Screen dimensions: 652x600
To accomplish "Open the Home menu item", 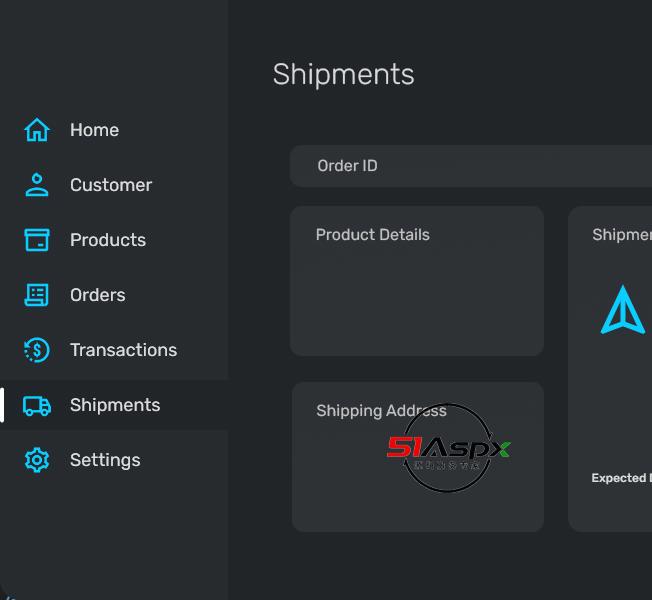I will (94, 130).
